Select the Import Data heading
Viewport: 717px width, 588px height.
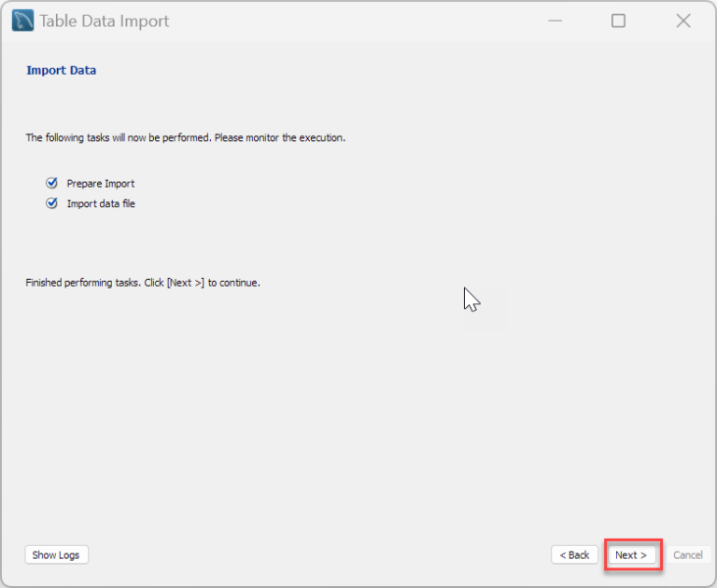(x=62, y=70)
